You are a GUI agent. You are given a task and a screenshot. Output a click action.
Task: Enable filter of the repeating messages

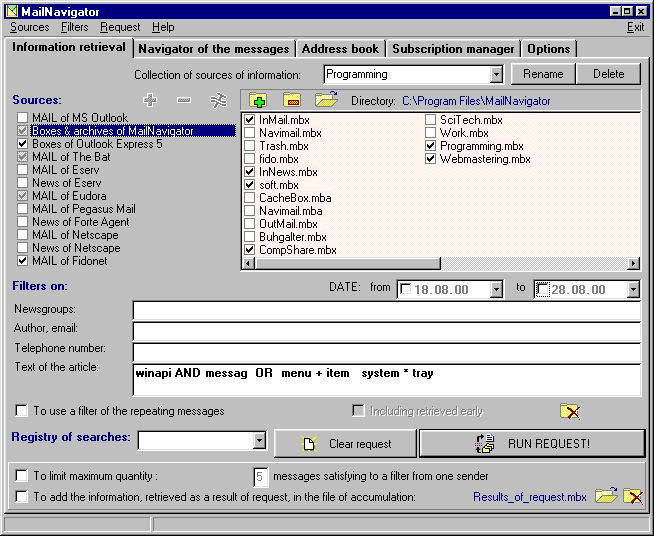pyautogui.click(x=22, y=411)
